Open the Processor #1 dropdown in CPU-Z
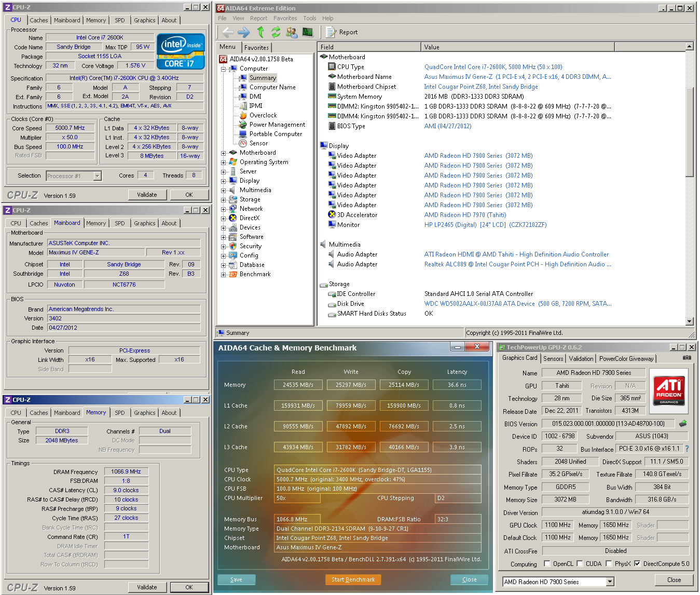 97,176
